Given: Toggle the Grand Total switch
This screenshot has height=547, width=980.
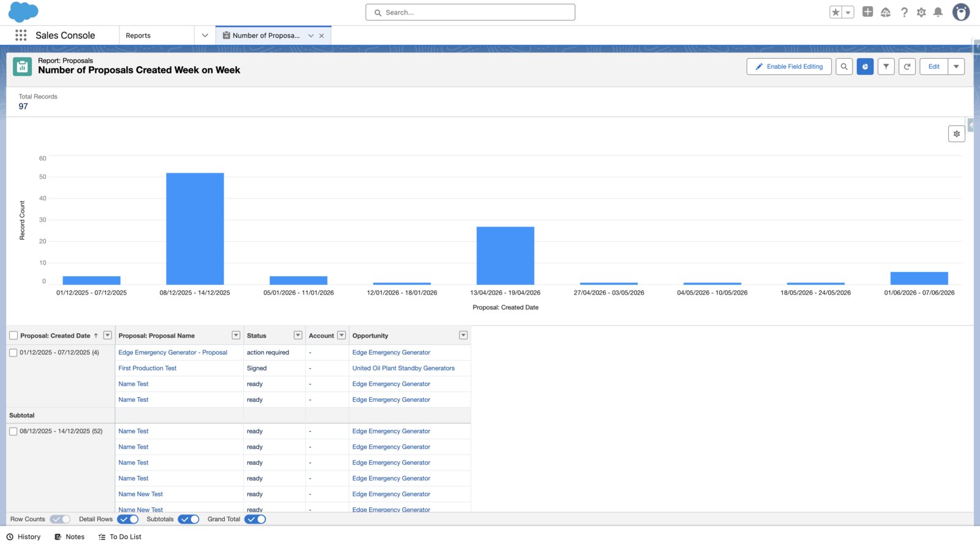Looking at the screenshot, I should click(x=255, y=519).
